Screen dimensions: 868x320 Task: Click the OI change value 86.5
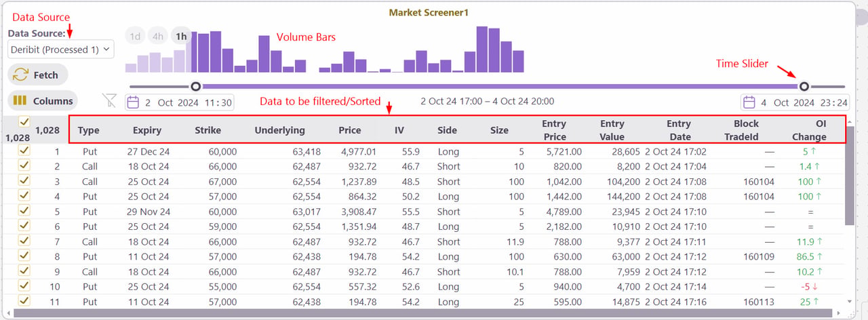806,256
